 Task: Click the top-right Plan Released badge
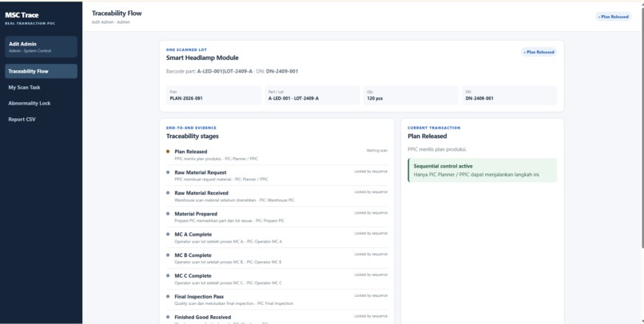pyautogui.click(x=613, y=17)
